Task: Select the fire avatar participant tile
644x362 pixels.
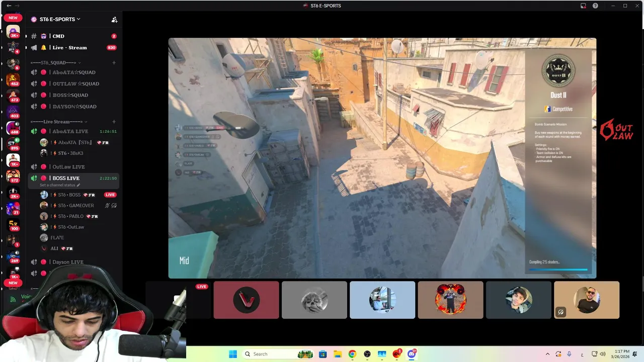Action: 450,300
